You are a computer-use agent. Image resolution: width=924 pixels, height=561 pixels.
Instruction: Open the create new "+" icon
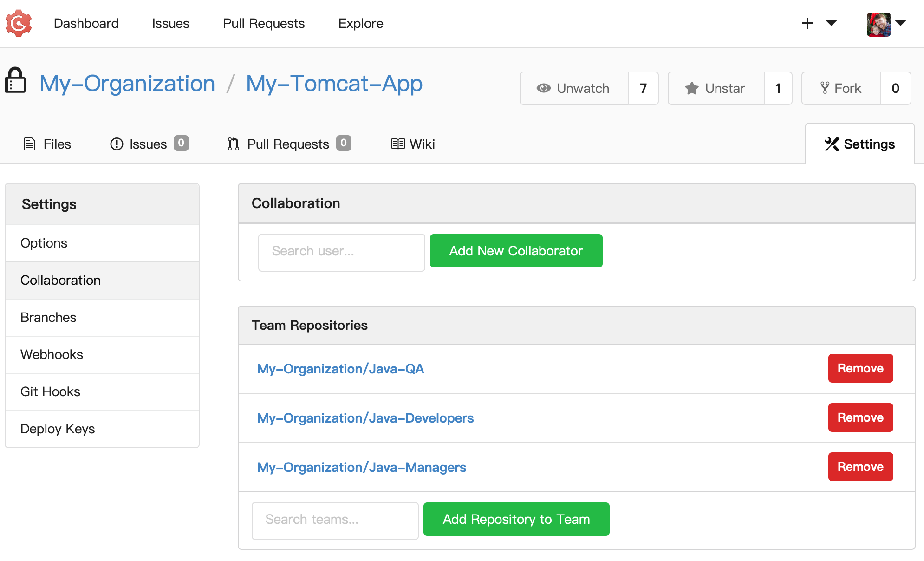(807, 23)
